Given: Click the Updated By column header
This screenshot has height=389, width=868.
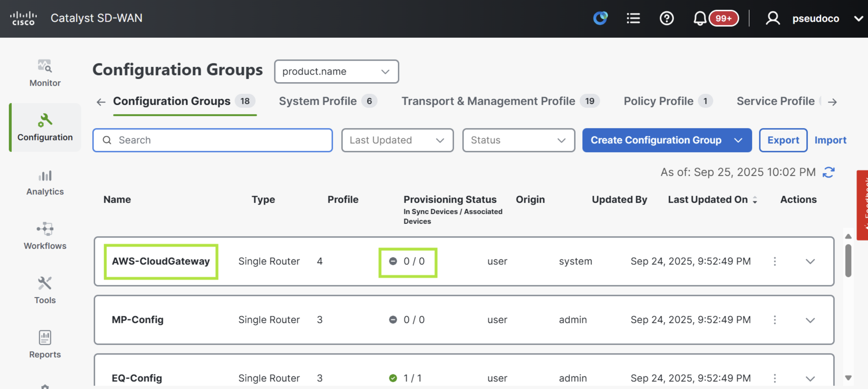Looking at the screenshot, I should 619,200.
